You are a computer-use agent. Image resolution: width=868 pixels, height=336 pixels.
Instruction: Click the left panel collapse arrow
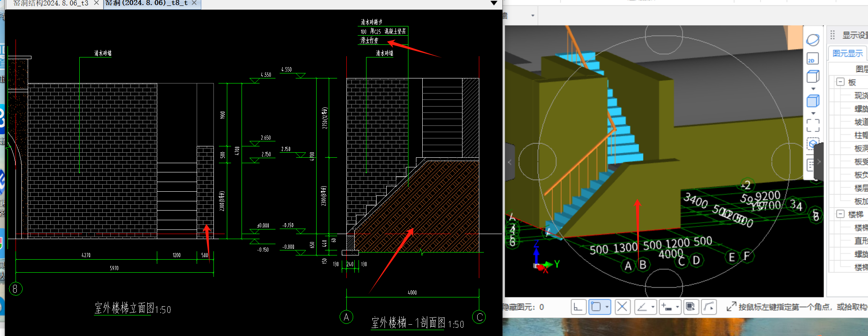tap(509, 162)
